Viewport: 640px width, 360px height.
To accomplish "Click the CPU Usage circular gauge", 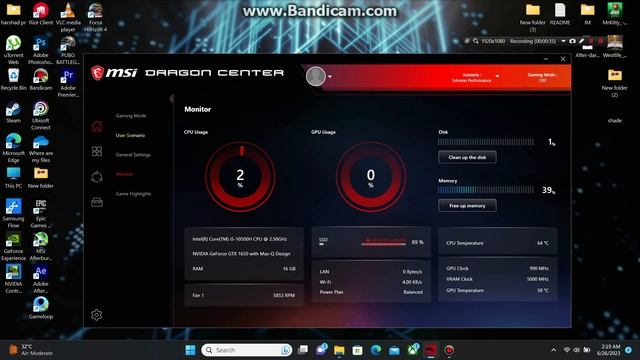I will [x=240, y=177].
